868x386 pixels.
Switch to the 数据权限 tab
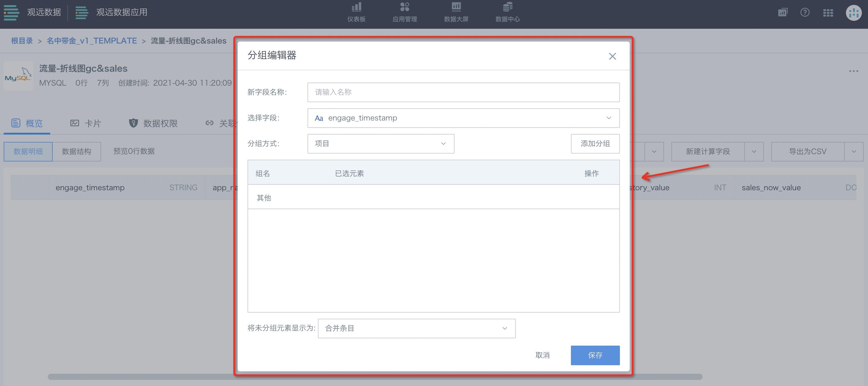click(x=153, y=123)
